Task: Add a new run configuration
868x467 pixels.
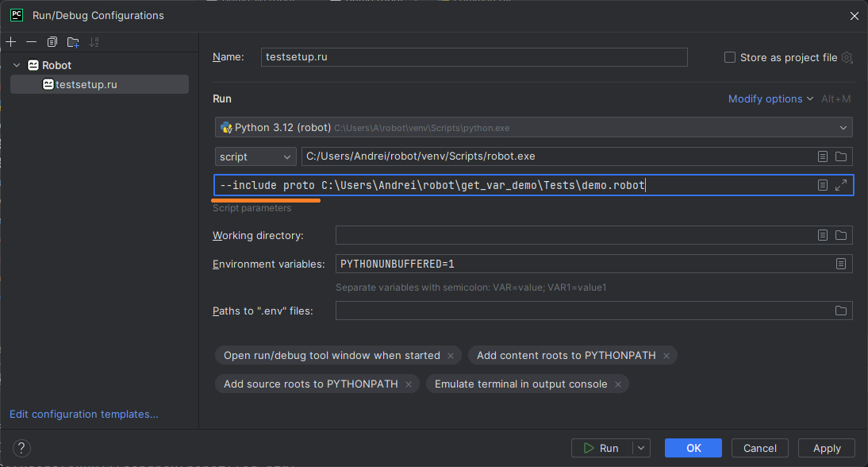Action: point(11,42)
